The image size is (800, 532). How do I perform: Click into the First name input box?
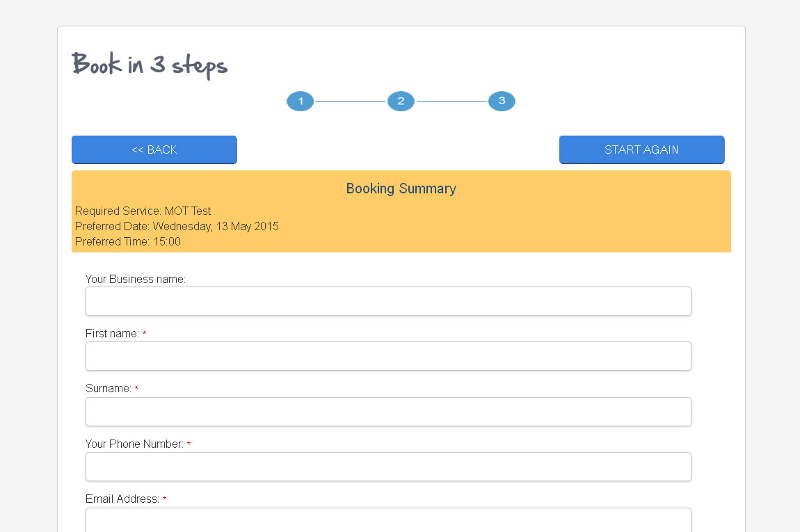coord(388,356)
